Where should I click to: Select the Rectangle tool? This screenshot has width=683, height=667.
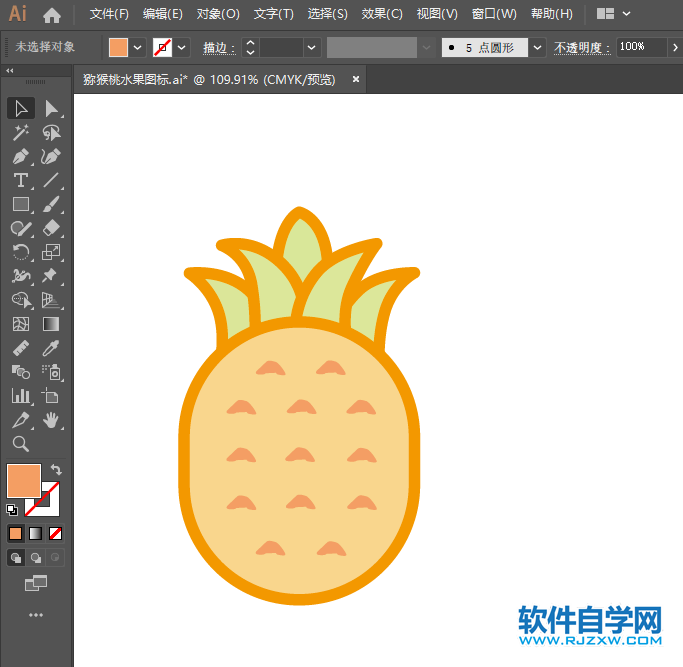pyautogui.click(x=20, y=204)
